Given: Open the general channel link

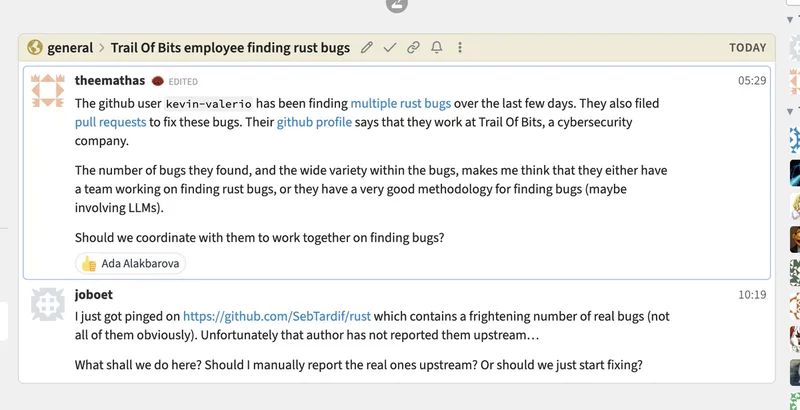Looking at the screenshot, I should [x=70, y=48].
